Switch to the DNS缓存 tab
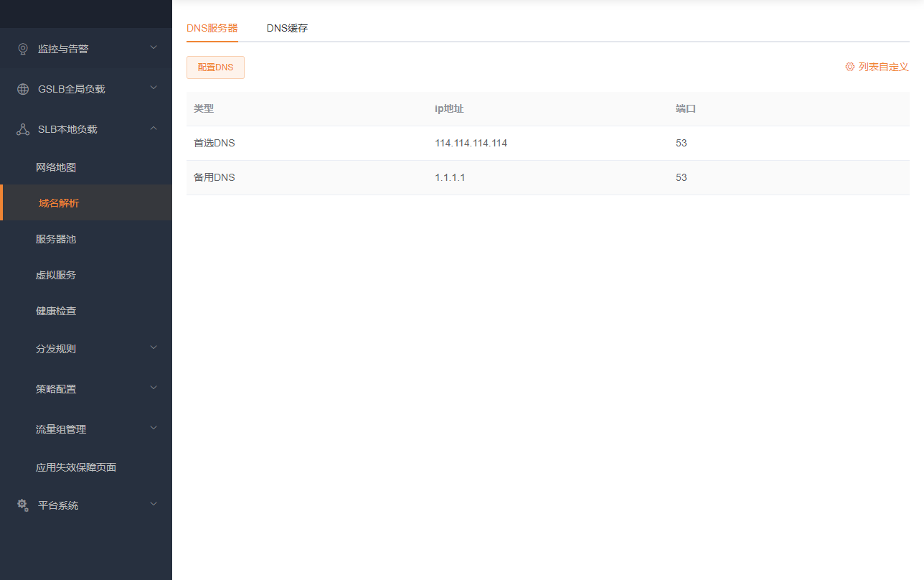 [286, 28]
